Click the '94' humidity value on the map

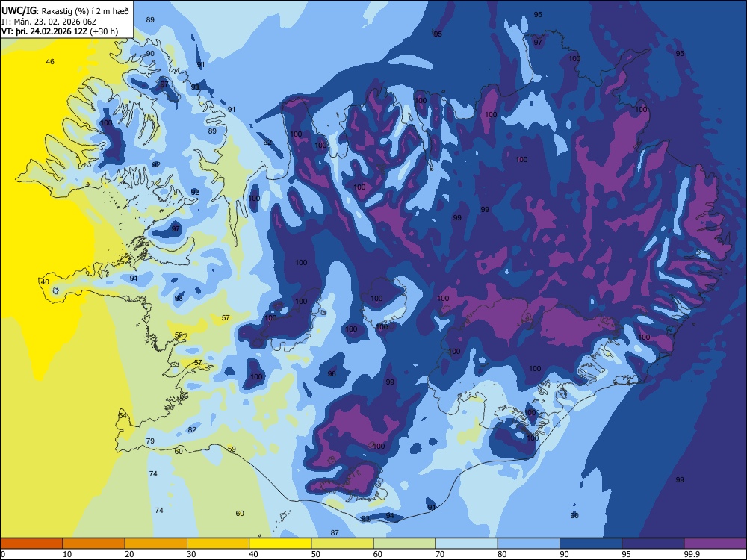390,516
